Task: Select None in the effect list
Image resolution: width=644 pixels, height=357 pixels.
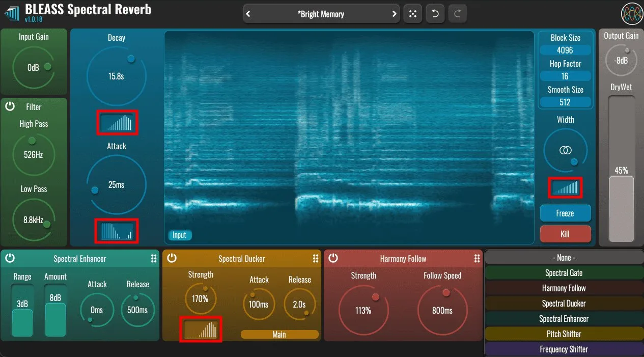Action: point(564,258)
